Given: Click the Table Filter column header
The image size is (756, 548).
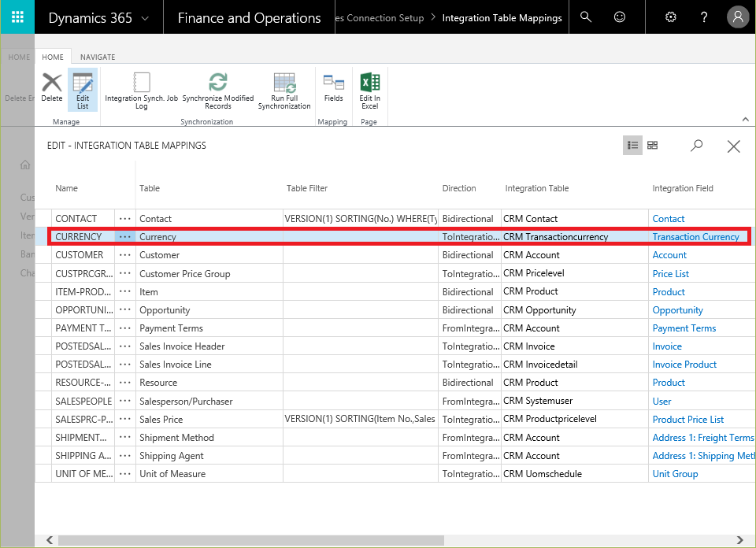Looking at the screenshot, I should (x=307, y=188).
